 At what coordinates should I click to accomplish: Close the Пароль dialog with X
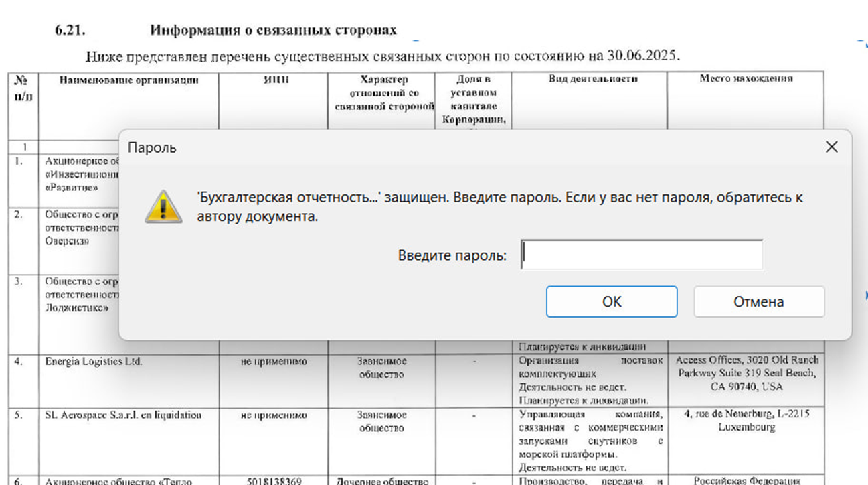coord(831,147)
